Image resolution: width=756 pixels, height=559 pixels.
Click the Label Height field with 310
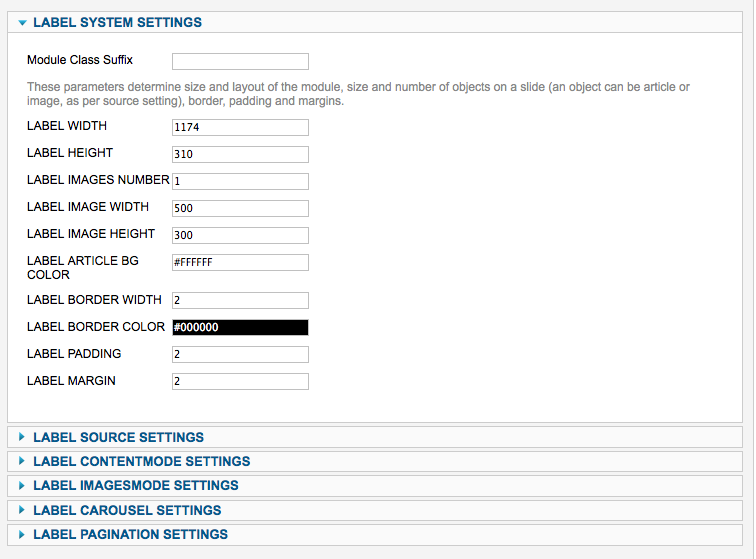pos(240,154)
